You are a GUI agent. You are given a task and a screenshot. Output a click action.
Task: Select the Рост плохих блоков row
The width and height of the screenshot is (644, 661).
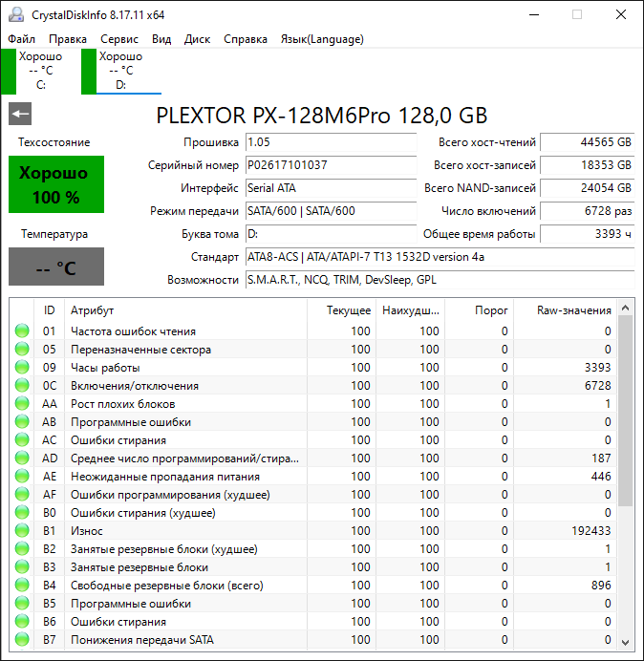[313, 403]
